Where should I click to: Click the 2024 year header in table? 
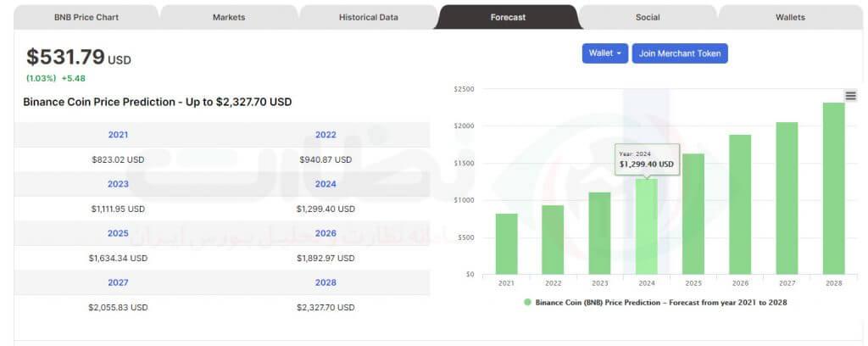[x=325, y=184]
